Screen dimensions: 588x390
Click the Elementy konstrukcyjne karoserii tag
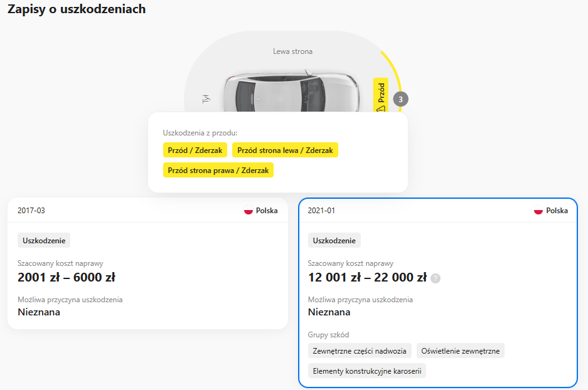tap(367, 371)
